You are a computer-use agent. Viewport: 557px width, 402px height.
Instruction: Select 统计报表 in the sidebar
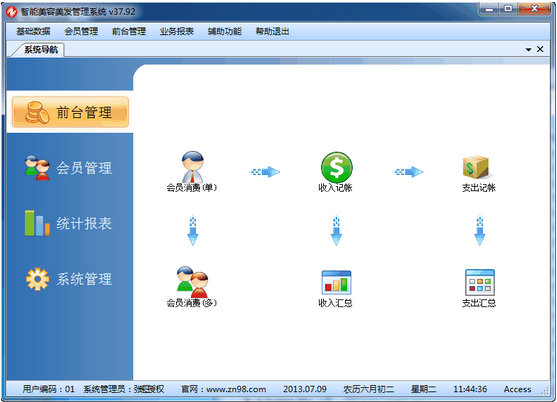pyautogui.click(x=68, y=223)
